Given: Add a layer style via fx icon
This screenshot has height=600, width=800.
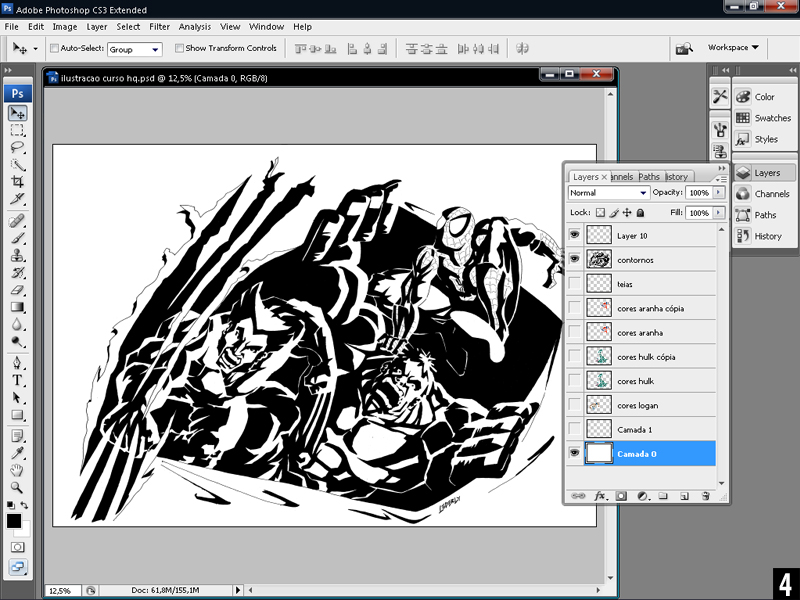Looking at the screenshot, I should 601,495.
